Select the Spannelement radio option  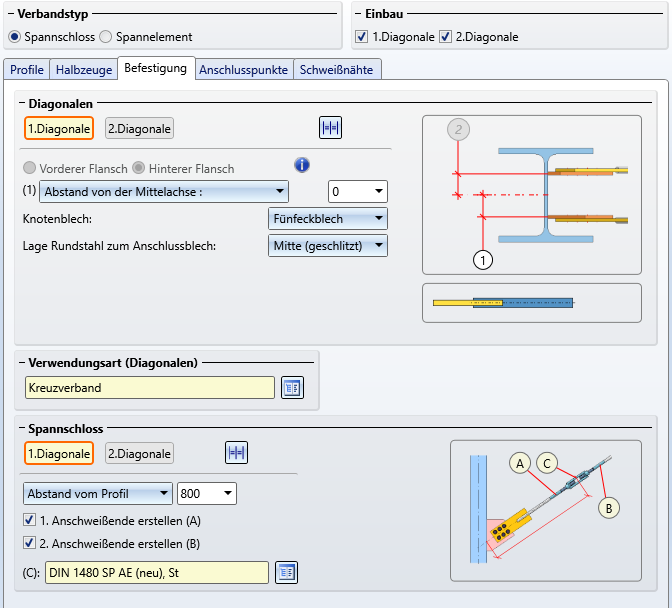pyautogui.click(x=107, y=37)
